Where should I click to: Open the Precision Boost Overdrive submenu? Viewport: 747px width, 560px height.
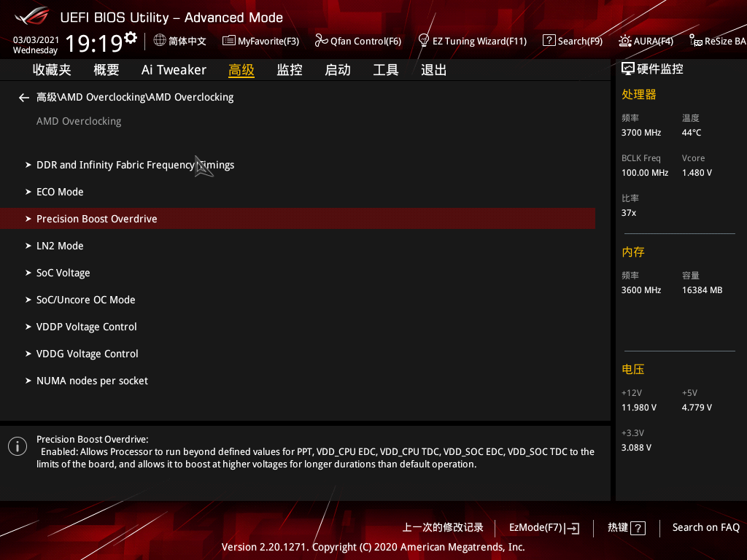[96, 218]
